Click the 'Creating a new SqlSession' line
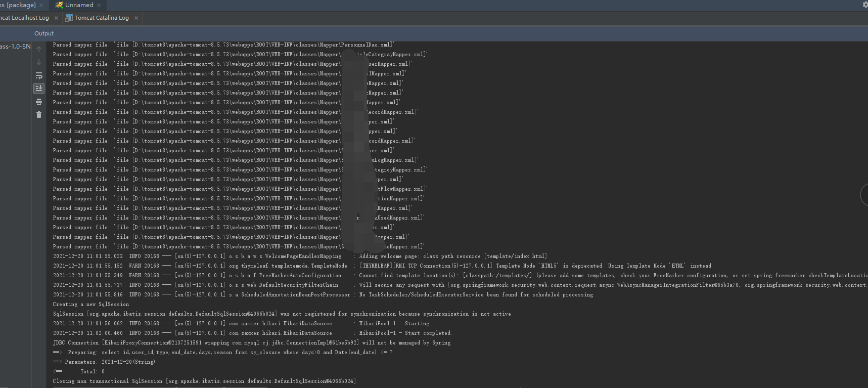Screen dimensions: 868x388 click(91, 304)
